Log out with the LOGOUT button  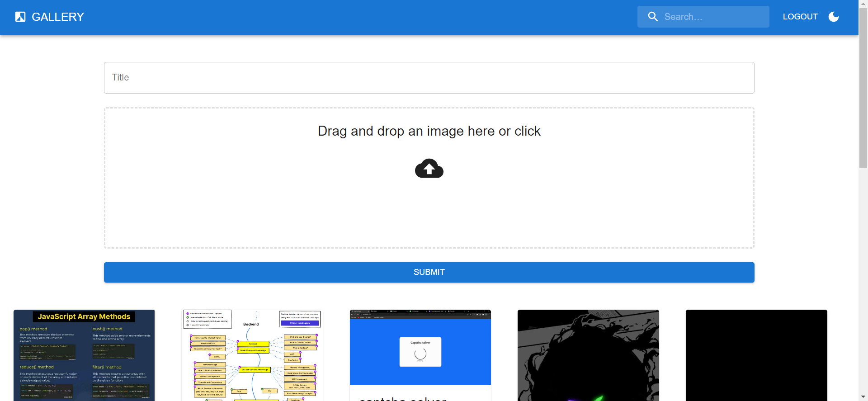[x=800, y=17]
